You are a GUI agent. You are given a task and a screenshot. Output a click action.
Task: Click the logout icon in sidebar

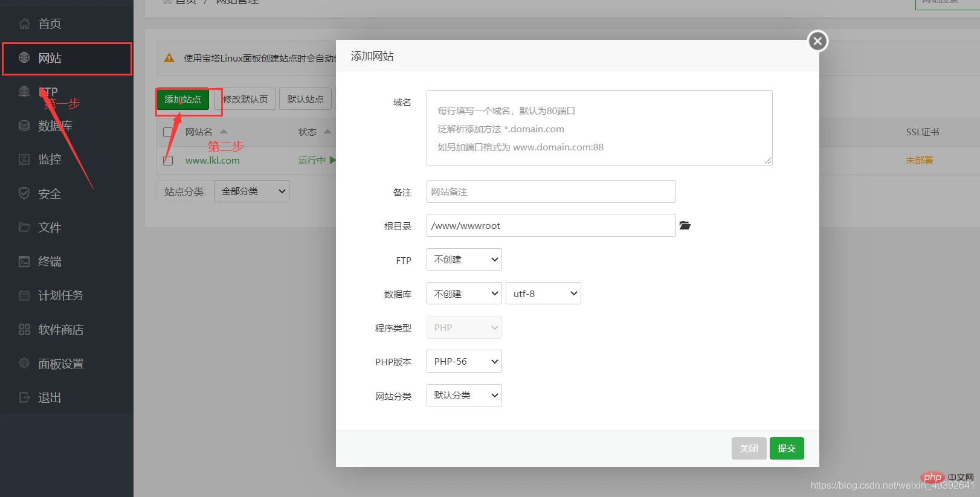click(x=24, y=397)
